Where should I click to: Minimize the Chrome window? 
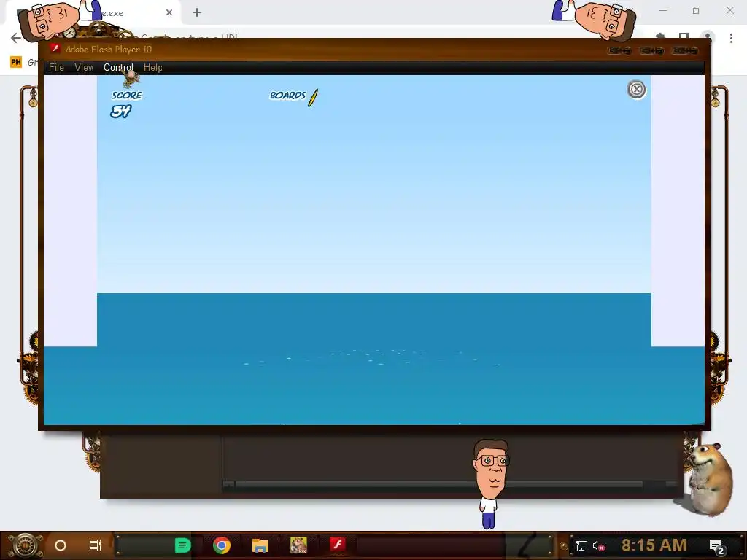pos(663,10)
